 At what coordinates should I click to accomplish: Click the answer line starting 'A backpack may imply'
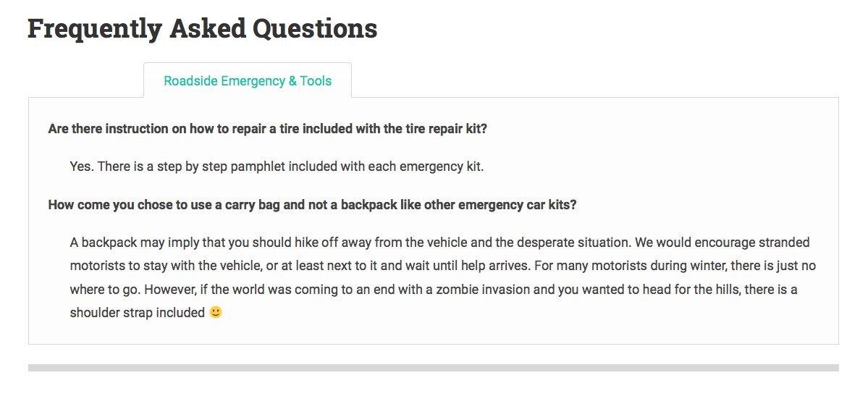point(439,242)
